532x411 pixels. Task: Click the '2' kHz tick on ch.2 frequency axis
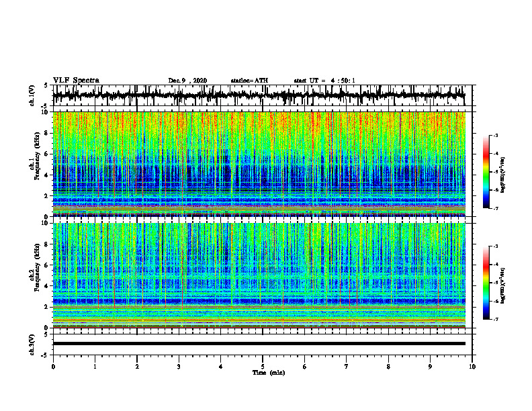(x=47, y=307)
